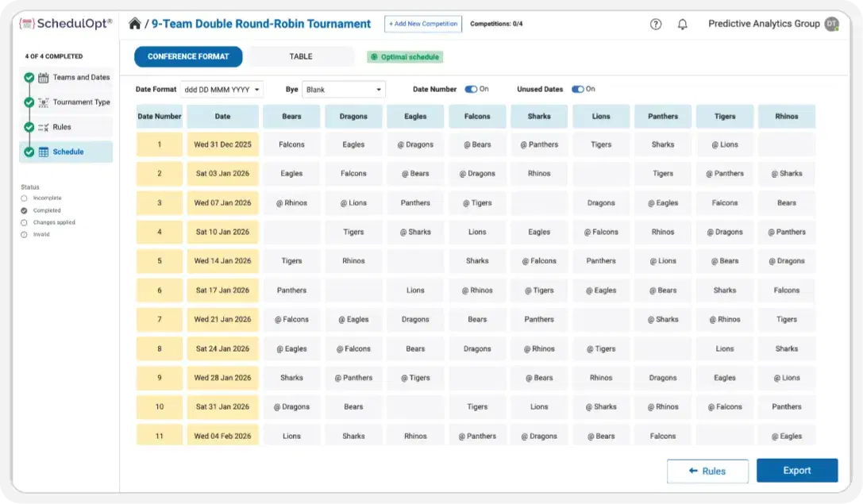Click the Teams and Dates calendar icon

pos(44,78)
